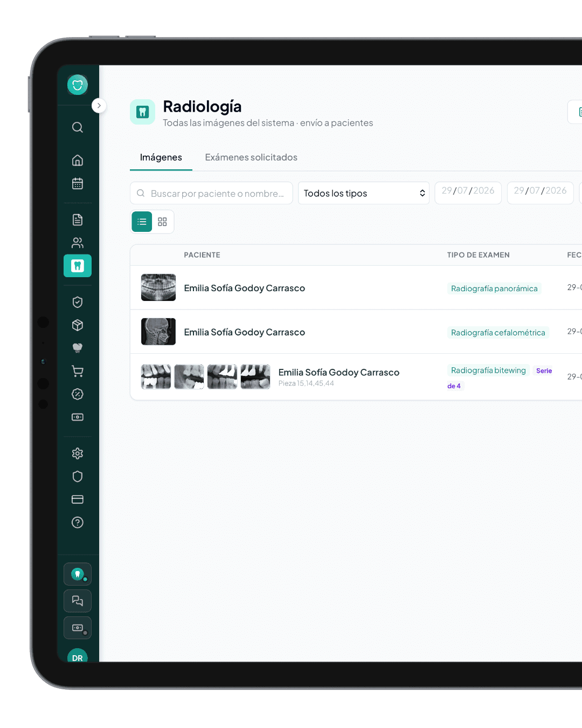Viewport: 582px width, 728px height.
Task: Switch to the Imágenes tab
Action: (161, 157)
